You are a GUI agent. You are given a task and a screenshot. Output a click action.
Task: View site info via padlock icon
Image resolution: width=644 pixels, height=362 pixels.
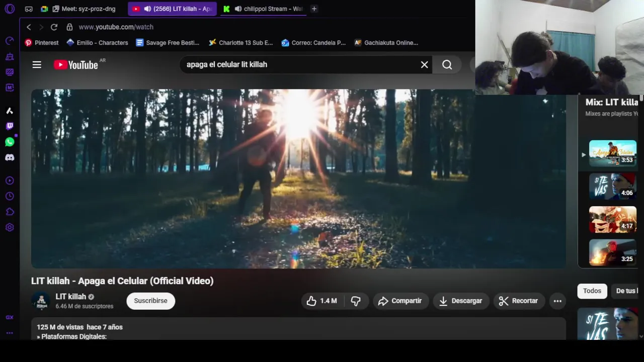pos(69,27)
